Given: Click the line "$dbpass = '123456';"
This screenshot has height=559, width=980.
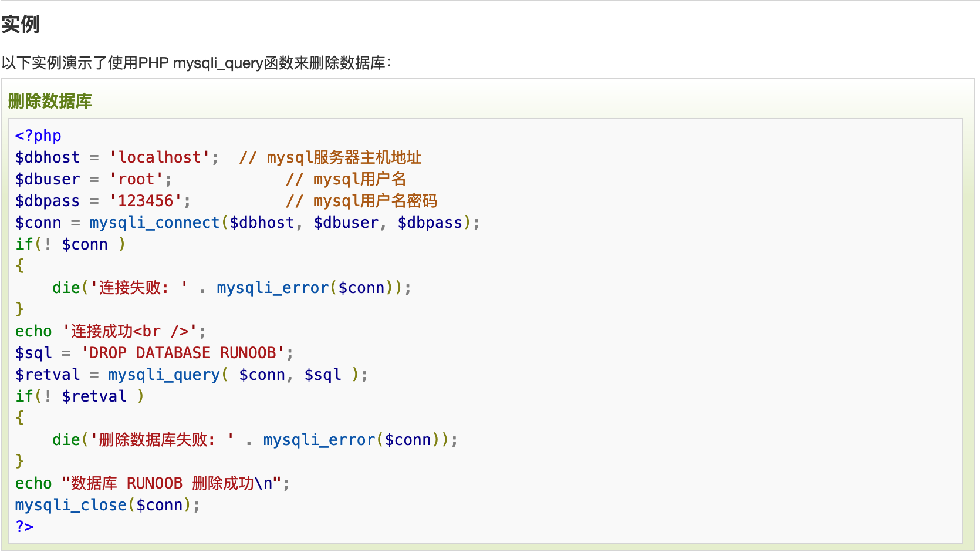Looking at the screenshot, I should coord(103,201).
